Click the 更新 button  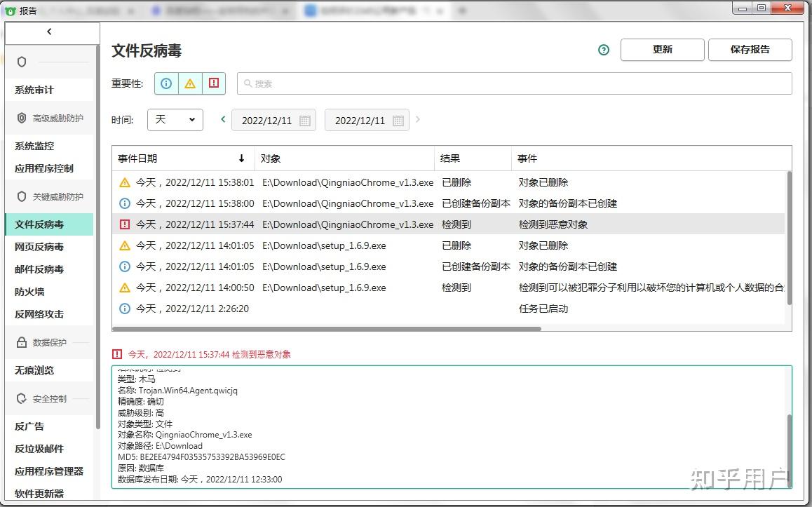pyautogui.click(x=661, y=50)
